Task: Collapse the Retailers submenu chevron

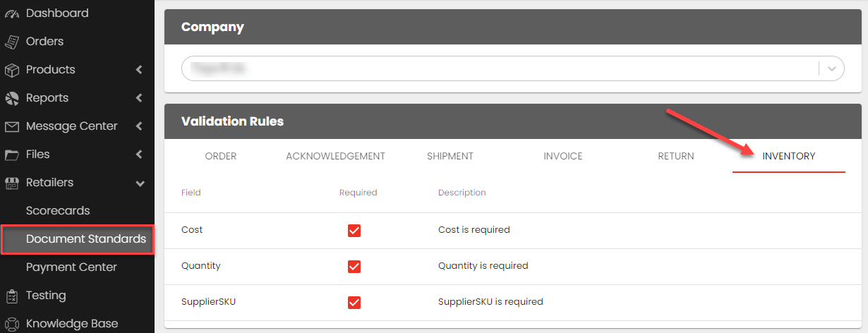Action: (x=140, y=183)
